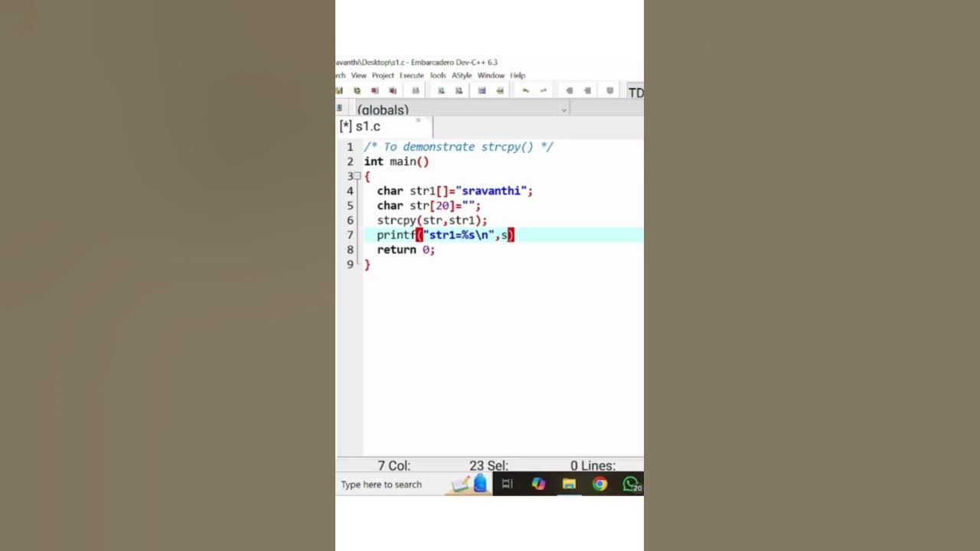Open the (globals) scope dropdown
This screenshot has width=980, height=551.
pyautogui.click(x=462, y=109)
